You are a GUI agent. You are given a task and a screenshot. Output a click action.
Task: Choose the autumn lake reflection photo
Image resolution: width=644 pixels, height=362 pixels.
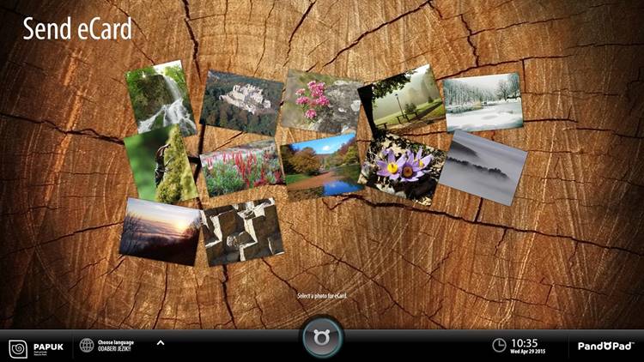[x=322, y=166]
